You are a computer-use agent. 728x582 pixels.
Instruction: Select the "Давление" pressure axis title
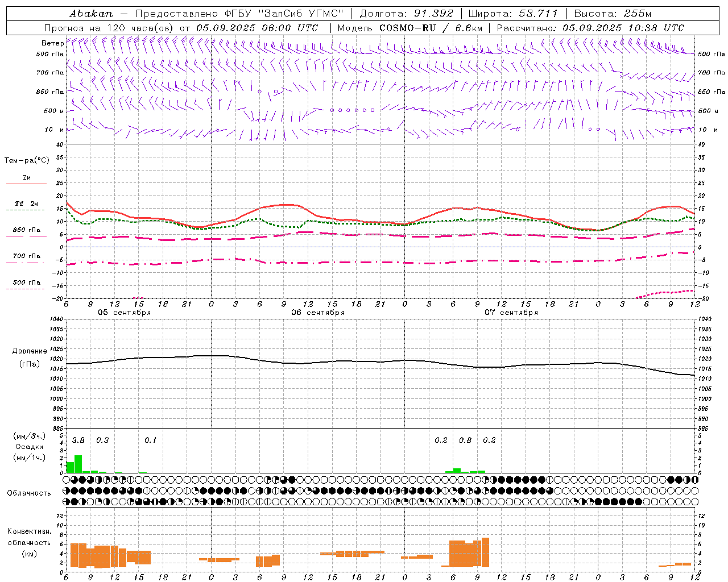[x=28, y=351]
